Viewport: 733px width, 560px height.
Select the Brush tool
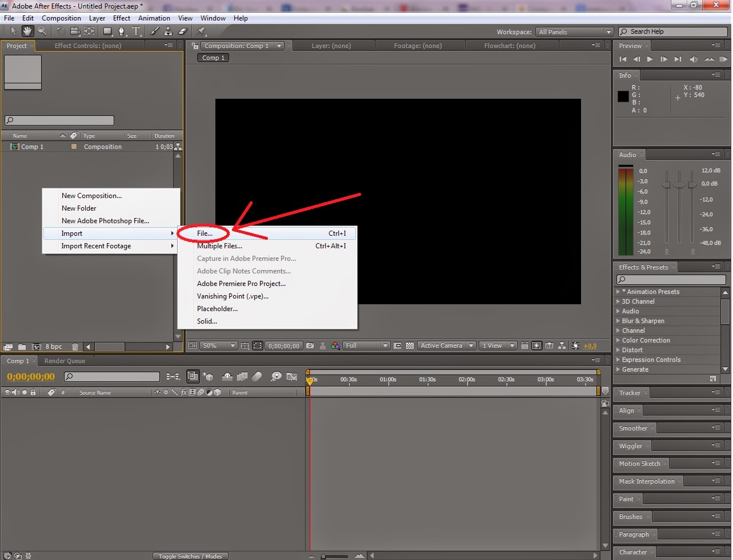coord(155,31)
